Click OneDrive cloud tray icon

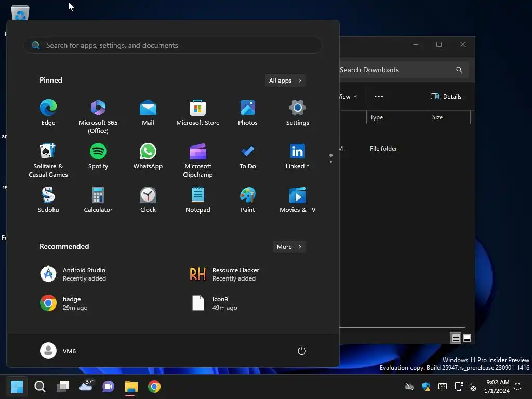click(x=409, y=387)
